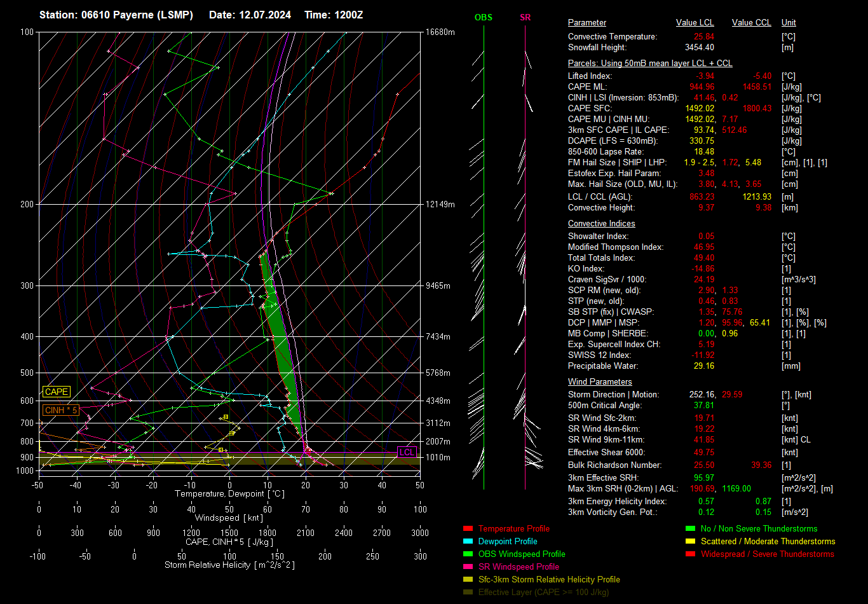The height and width of the screenshot is (604, 868).
Task: Click the Value CCL column header
Action: 751,23
